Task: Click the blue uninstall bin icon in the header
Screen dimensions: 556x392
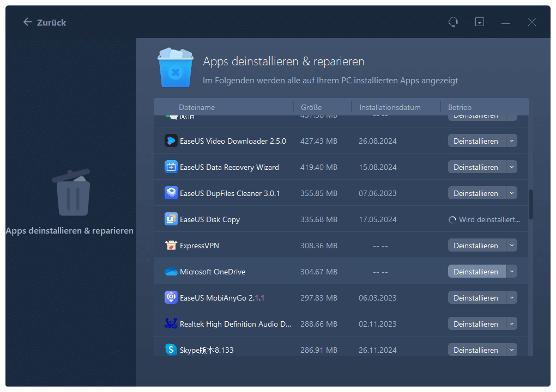Action: click(176, 68)
